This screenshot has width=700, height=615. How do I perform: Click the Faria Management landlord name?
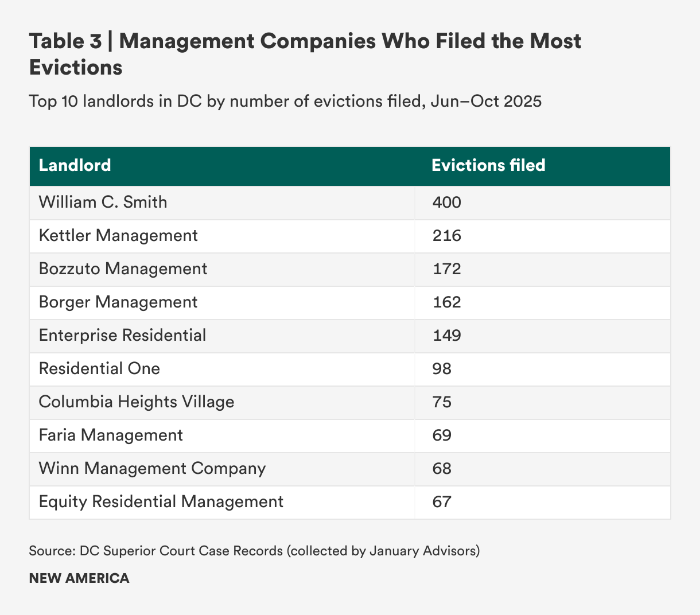[x=111, y=435]
